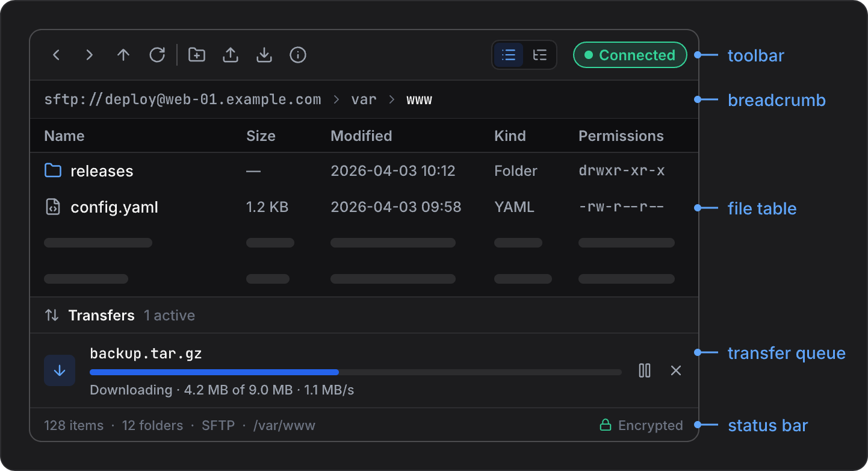868x471 pixels.
Task: Open the var breadcrumb segment
Action: coord(364,99)
